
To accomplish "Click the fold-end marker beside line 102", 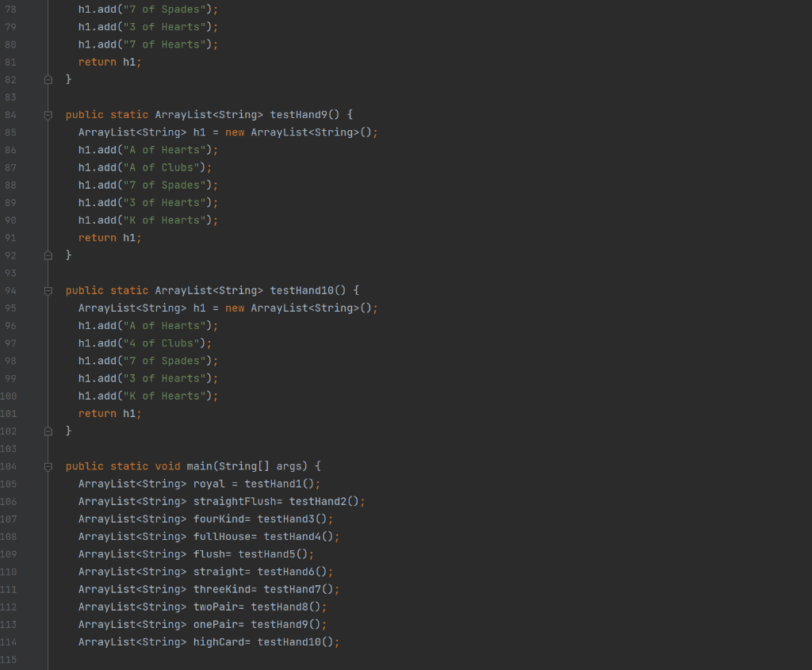I will [x=48, y=431].
